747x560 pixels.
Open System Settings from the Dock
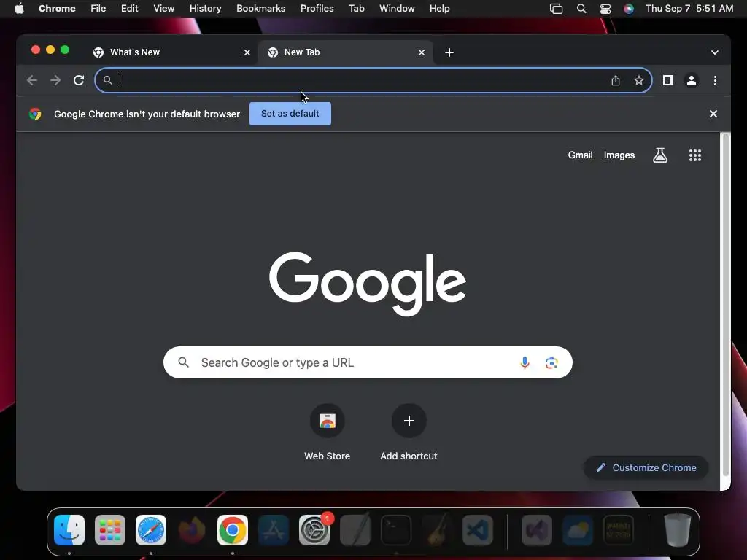click(314, 530)
